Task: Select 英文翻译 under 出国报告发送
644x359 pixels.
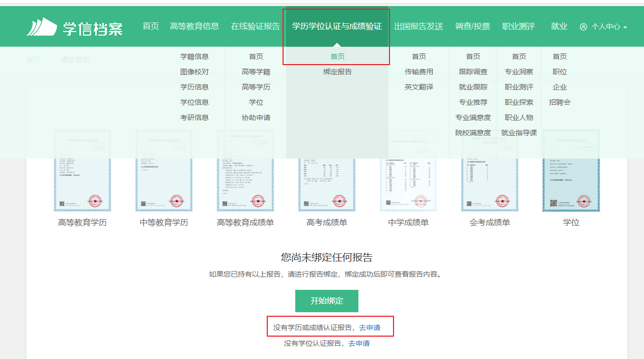Action: click(x=419, y=87)
